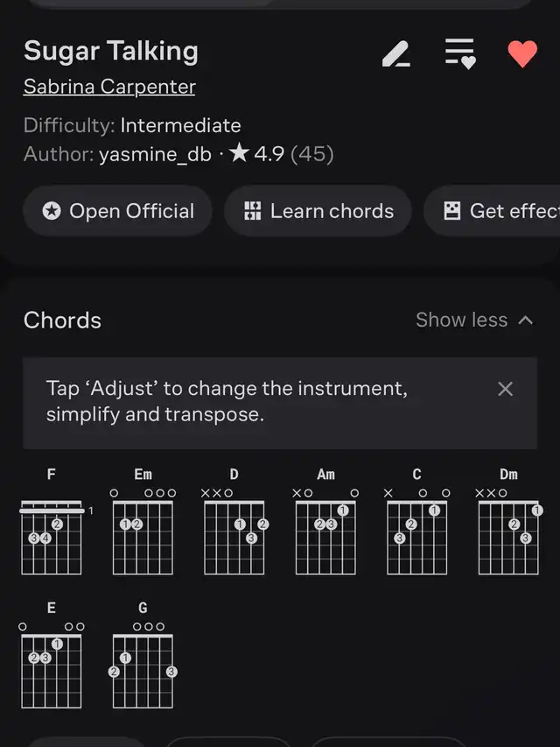Tap the Learn chords button

[318, 211]
